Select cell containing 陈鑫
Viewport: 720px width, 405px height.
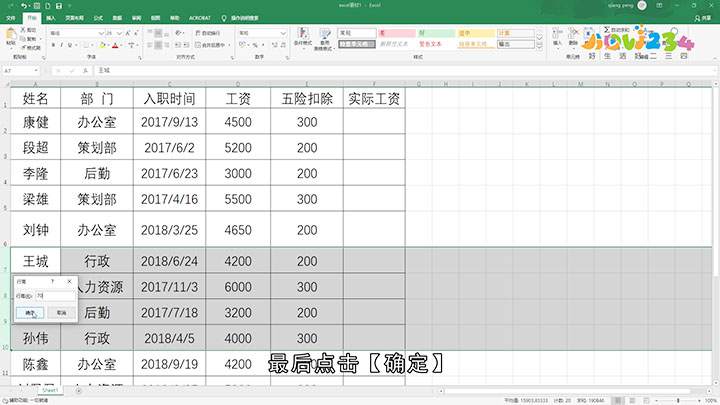[35, 364]
